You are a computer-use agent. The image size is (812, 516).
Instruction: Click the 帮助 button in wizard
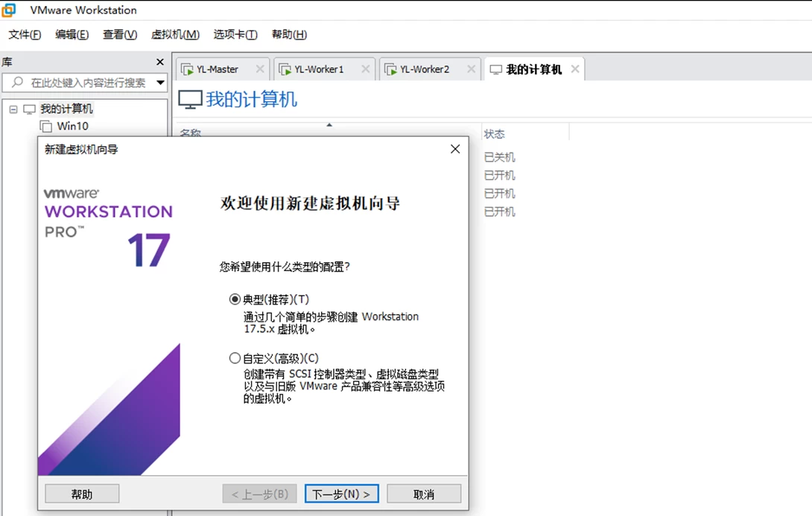pos(82,494)
